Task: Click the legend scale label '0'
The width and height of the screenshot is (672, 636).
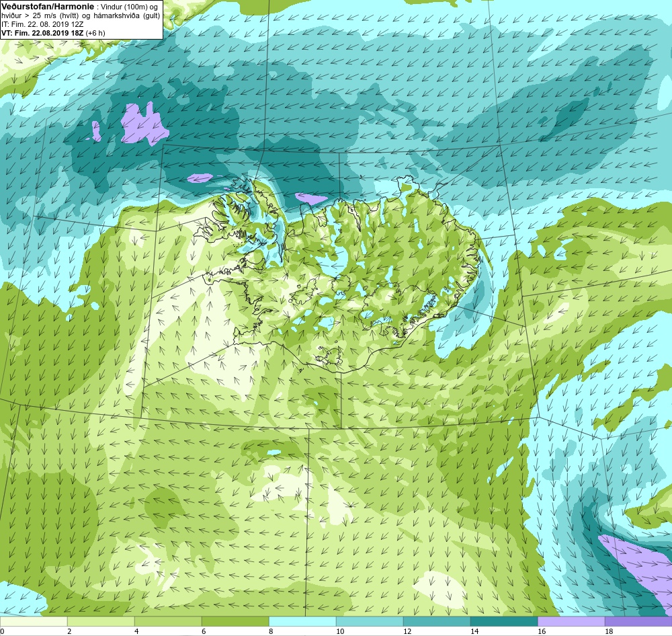Action: 2,631
